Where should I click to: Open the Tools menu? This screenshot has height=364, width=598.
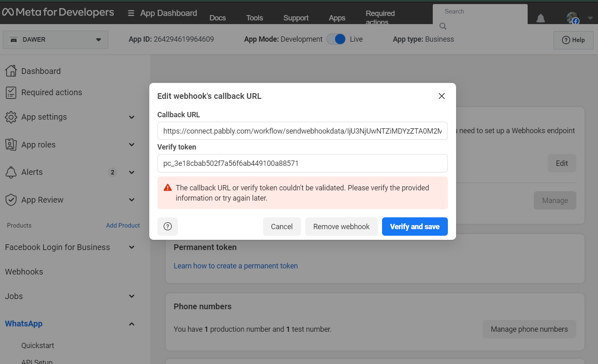(x=254, y=18)
